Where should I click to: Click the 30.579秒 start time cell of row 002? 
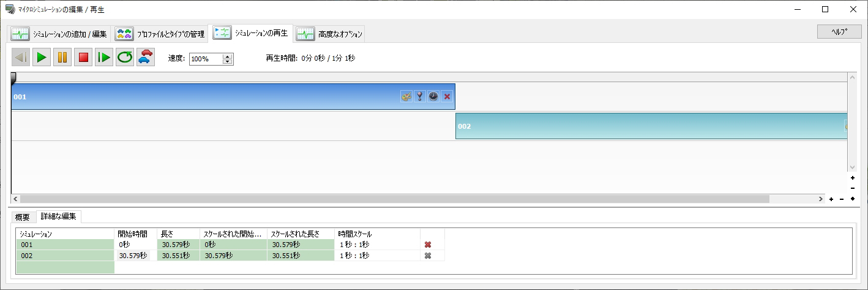[137, 256]
